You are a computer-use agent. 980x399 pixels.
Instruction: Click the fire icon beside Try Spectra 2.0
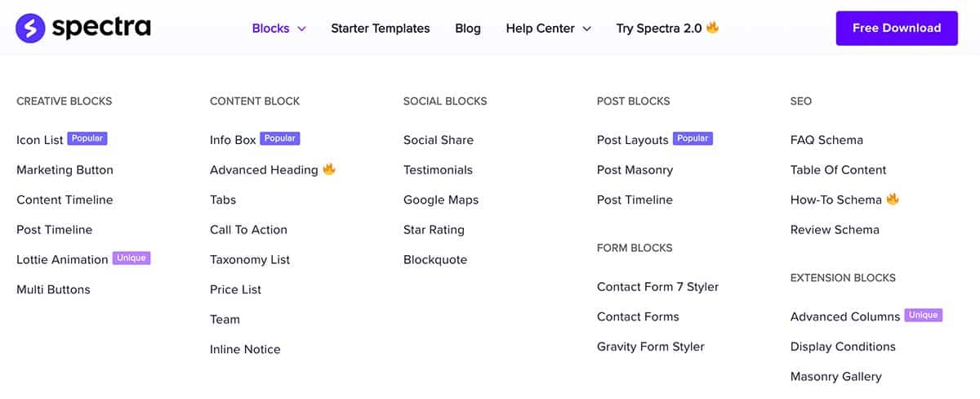pos(713,28)
